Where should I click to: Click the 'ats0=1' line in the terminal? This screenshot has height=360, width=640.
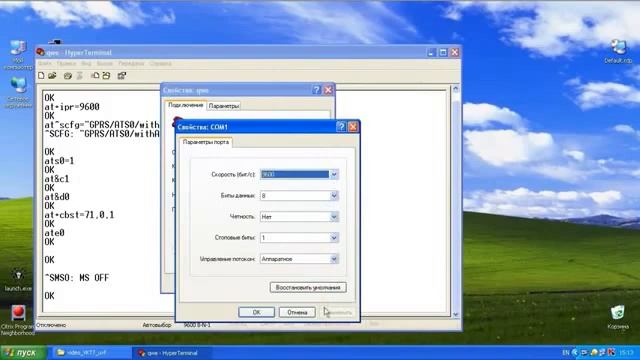pos(59,161)
